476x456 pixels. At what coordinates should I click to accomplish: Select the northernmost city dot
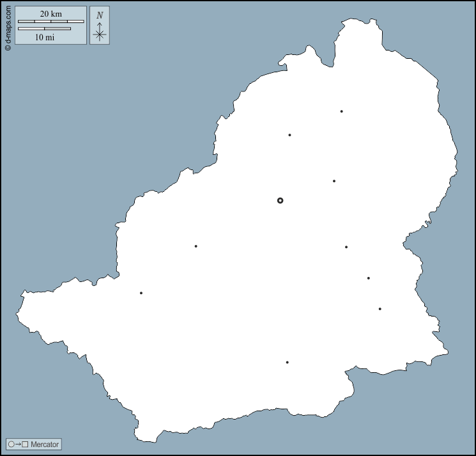(x=341, y=111)
